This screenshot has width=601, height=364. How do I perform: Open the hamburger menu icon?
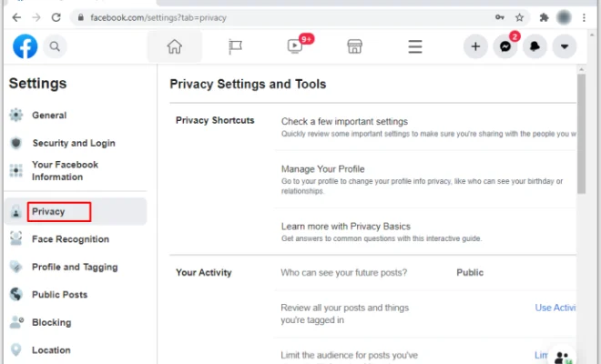(x=415, y=46)
